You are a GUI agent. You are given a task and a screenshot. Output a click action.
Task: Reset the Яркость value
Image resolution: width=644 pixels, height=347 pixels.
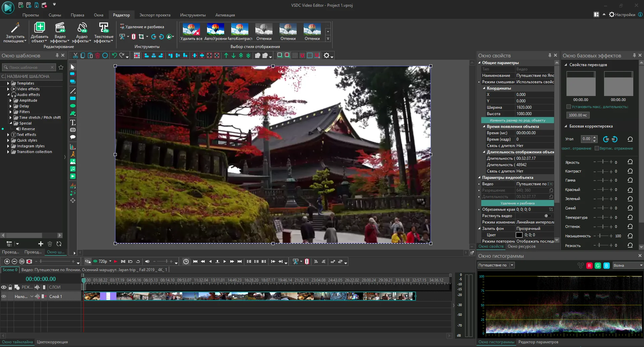[630, 162]
